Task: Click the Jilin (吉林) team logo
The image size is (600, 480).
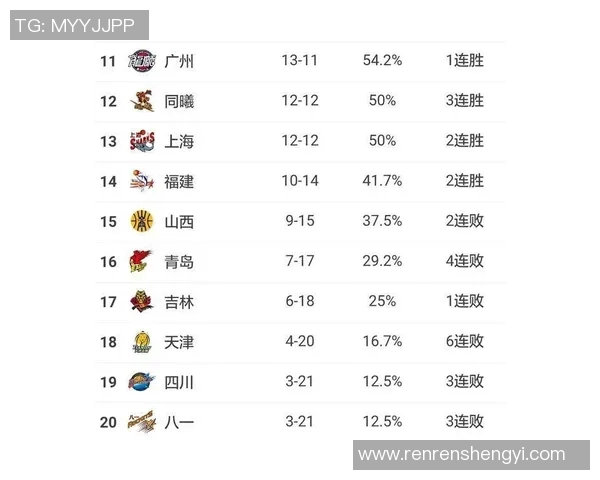Action: pyautogui.click(x=142, y=302)
